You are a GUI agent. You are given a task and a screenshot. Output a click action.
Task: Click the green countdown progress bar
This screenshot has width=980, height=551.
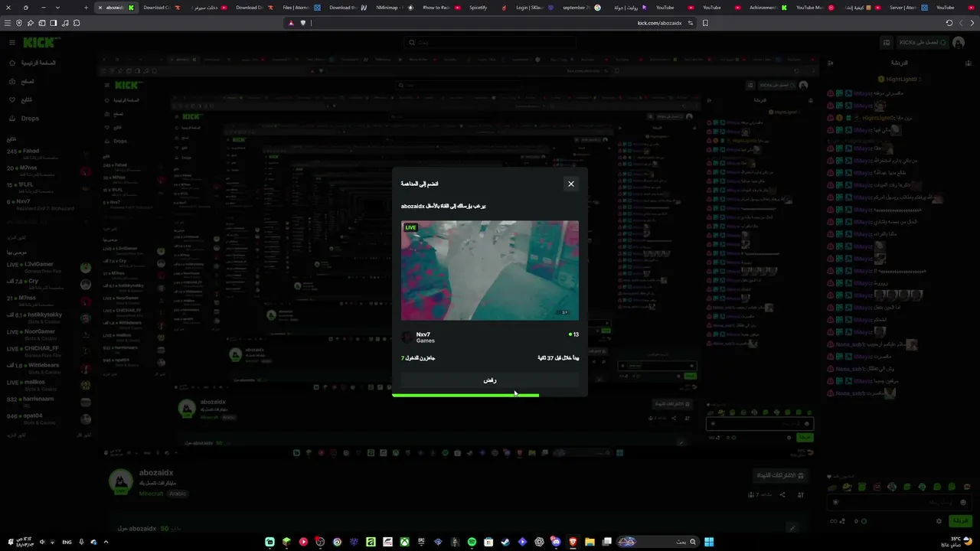click(x=465, y=395)
